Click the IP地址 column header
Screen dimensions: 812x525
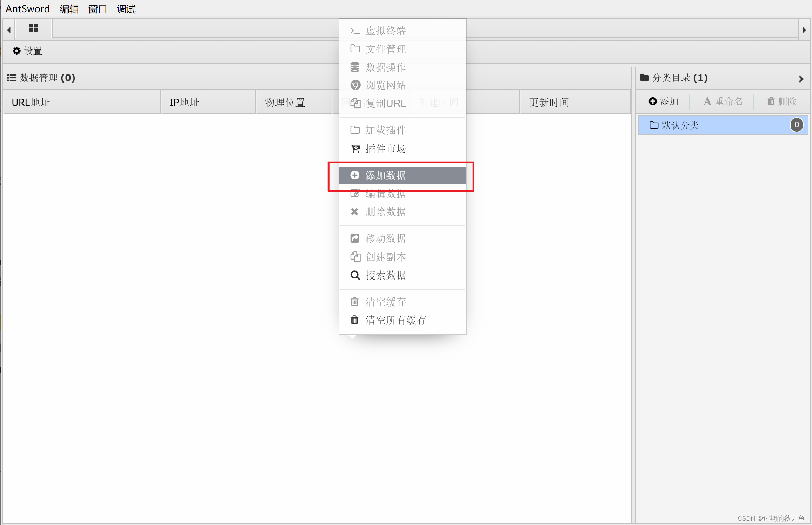[208, 102]
